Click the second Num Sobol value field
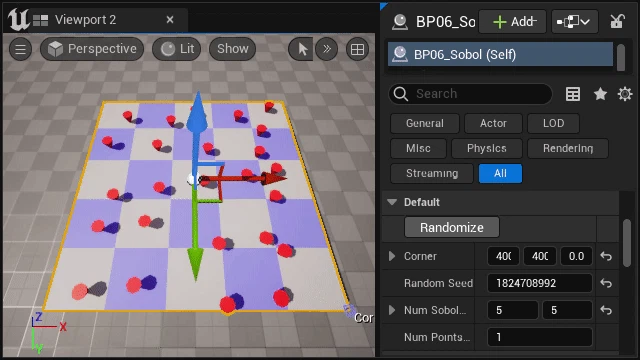Image resolution: width=640 pixels, height=360 pixels. [x=567, y=310]
